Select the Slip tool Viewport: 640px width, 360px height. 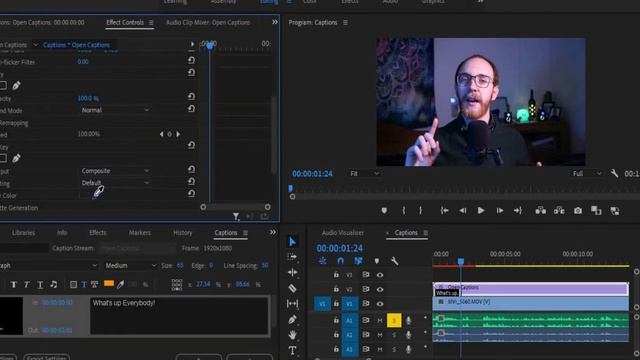click(292, 304)
